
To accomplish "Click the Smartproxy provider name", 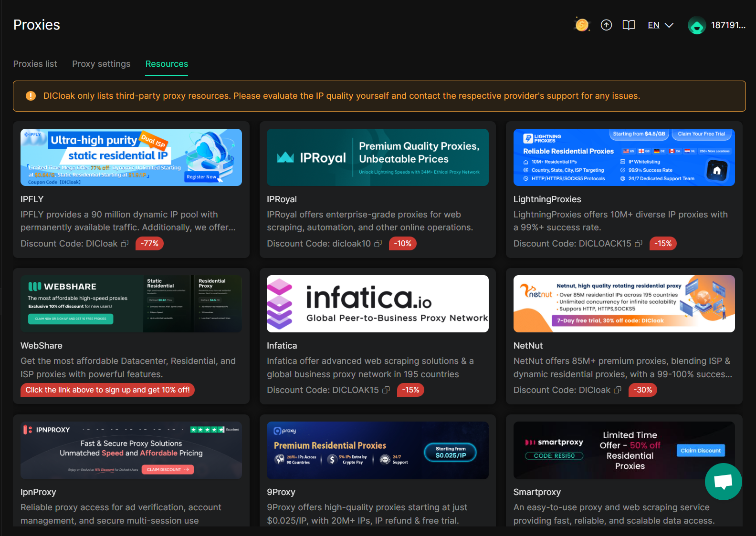I will pyautogui.click(x=537, y=492).
